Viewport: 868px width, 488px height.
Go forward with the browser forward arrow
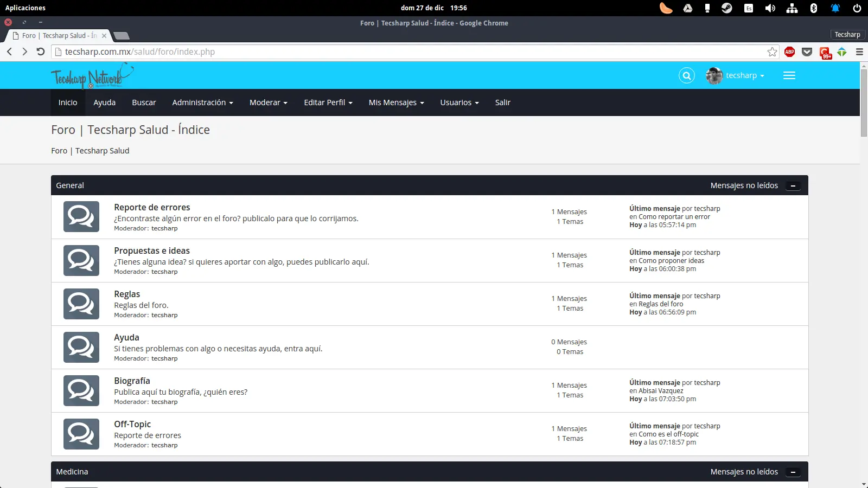coord(24,52)
